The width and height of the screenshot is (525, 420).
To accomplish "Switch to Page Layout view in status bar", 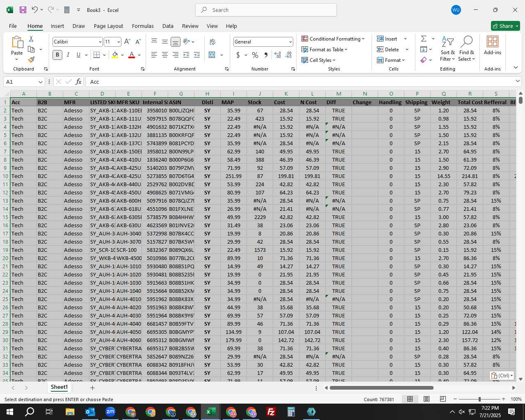I will click(427, 399).
